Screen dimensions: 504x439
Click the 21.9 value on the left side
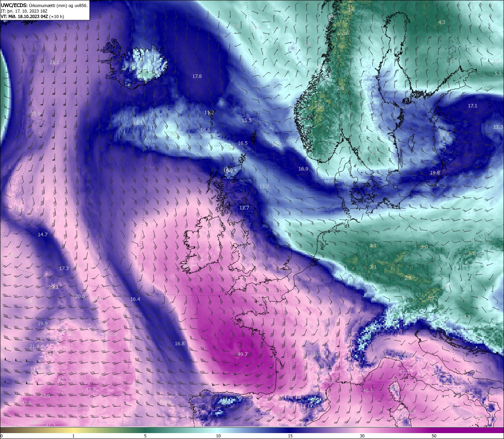[x=34, y=346]
